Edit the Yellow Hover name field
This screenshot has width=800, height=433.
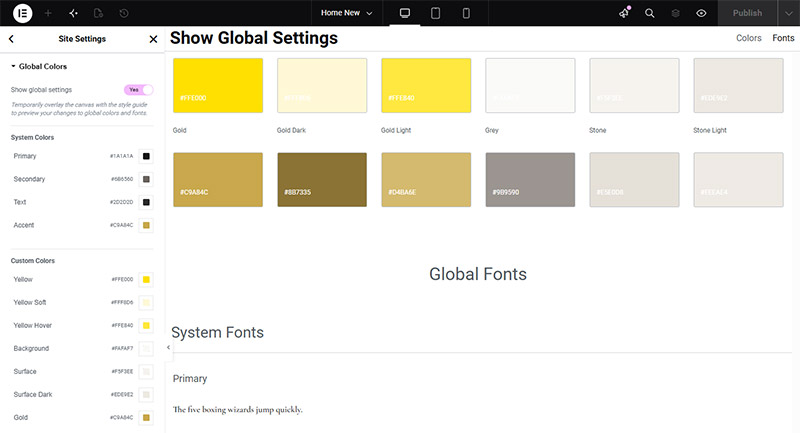tap(33, 325)
